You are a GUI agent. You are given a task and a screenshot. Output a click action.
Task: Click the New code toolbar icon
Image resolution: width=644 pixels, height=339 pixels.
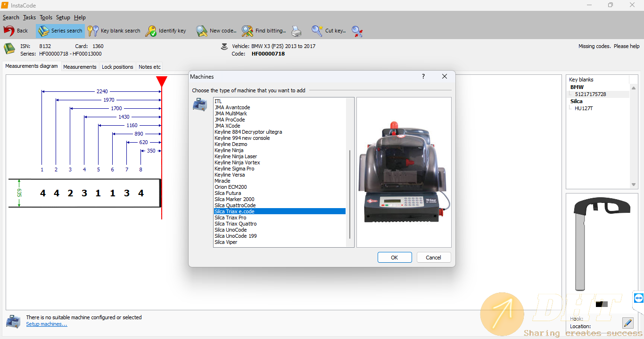coord(202,31)
